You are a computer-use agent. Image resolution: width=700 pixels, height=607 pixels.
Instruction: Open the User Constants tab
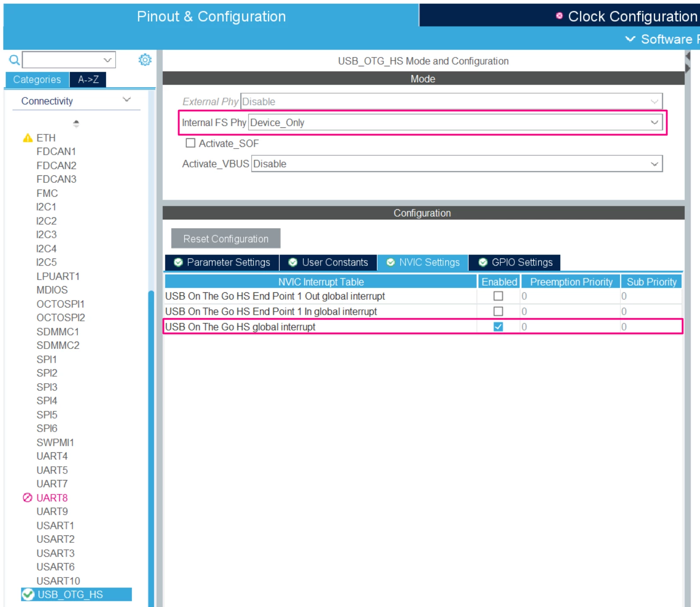[328, 262]
